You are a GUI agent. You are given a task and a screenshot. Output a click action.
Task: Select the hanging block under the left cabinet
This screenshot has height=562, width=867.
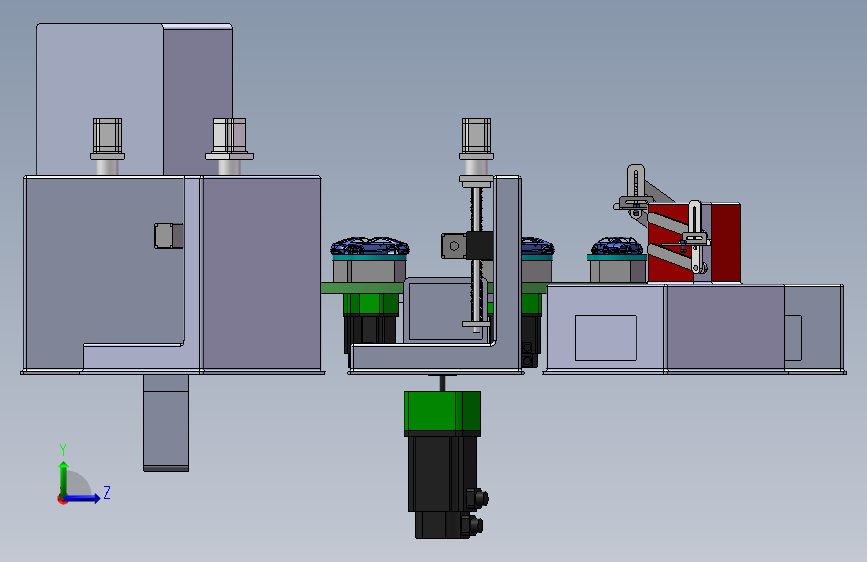pyautogui.click(x=166, y=423)
